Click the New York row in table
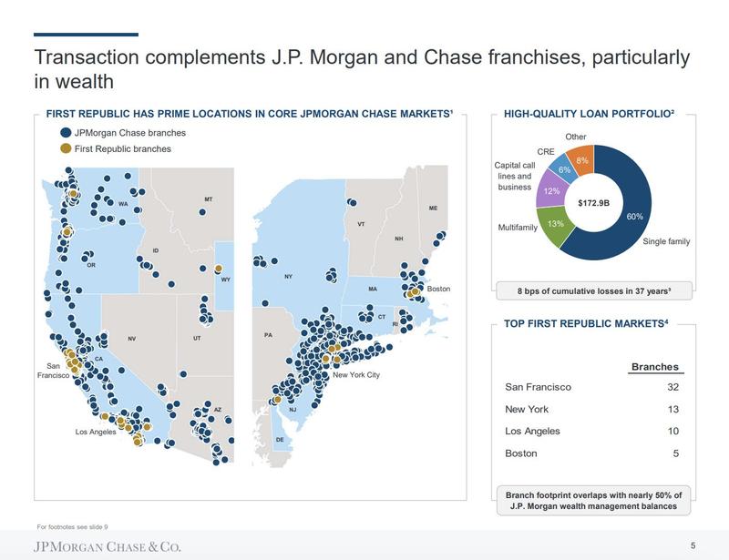This screenshot has height=560, width=729. click(x=591, y=410)
